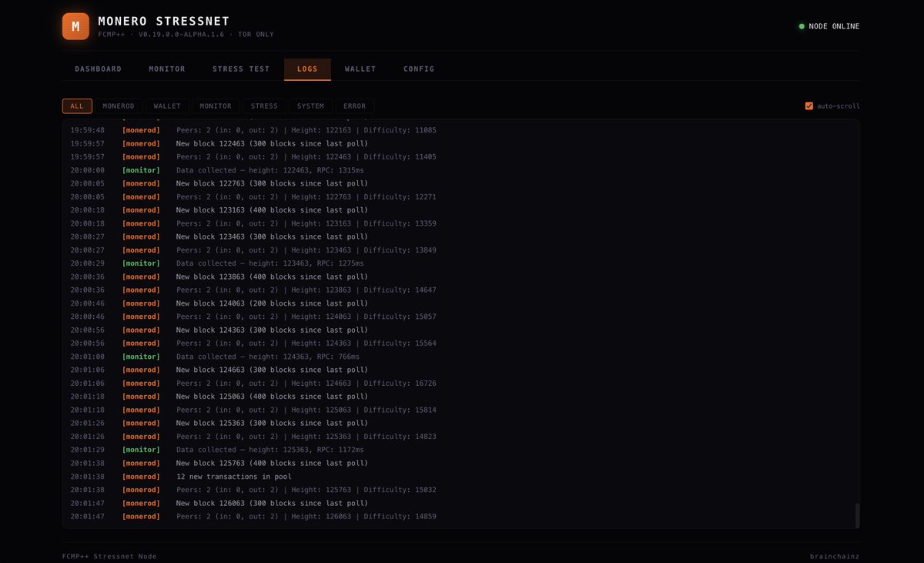Click log entry with Difficulty: 14859
Screen dimensions: 924x563
click(306, 517)
